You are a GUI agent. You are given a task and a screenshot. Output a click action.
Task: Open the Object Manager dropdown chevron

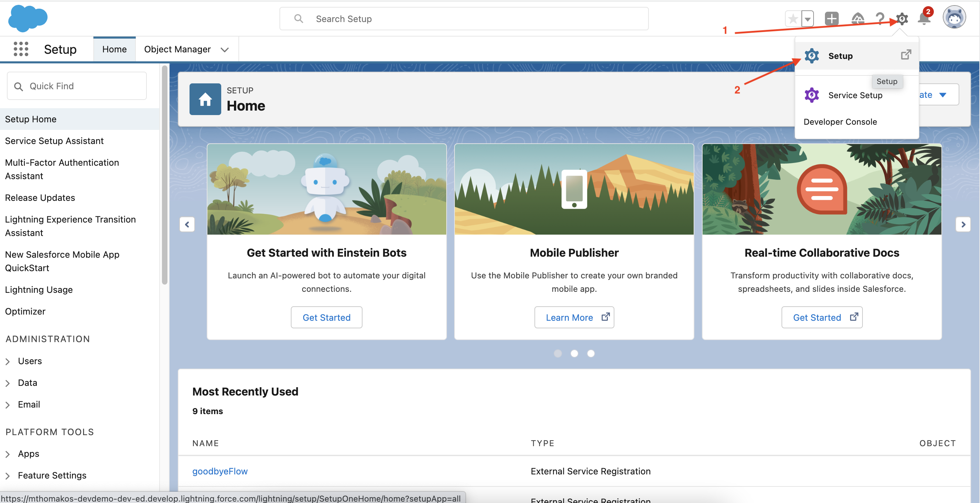tap(225, 50)
